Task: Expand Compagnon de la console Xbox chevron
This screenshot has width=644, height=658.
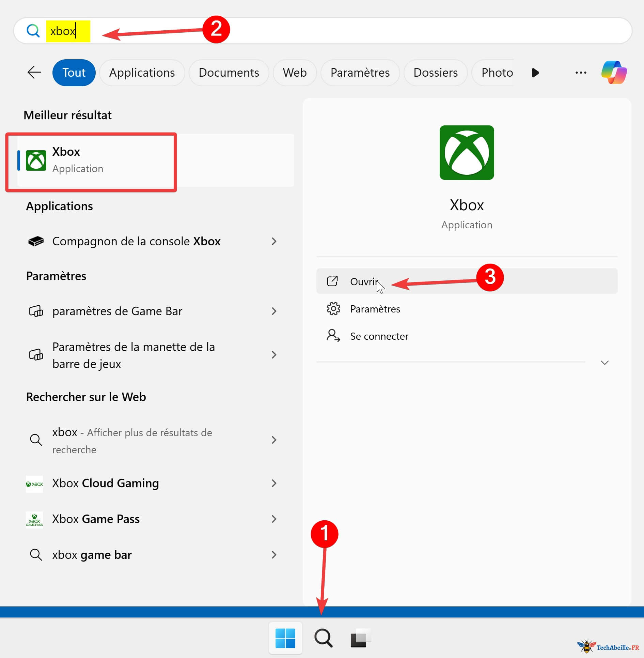Action: [274, 241]
